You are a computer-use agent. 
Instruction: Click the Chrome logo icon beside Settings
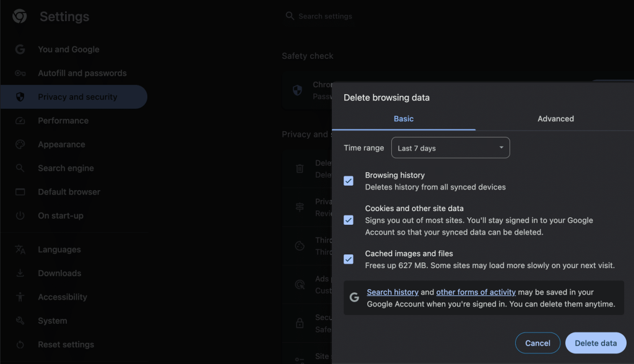[19, 17]
